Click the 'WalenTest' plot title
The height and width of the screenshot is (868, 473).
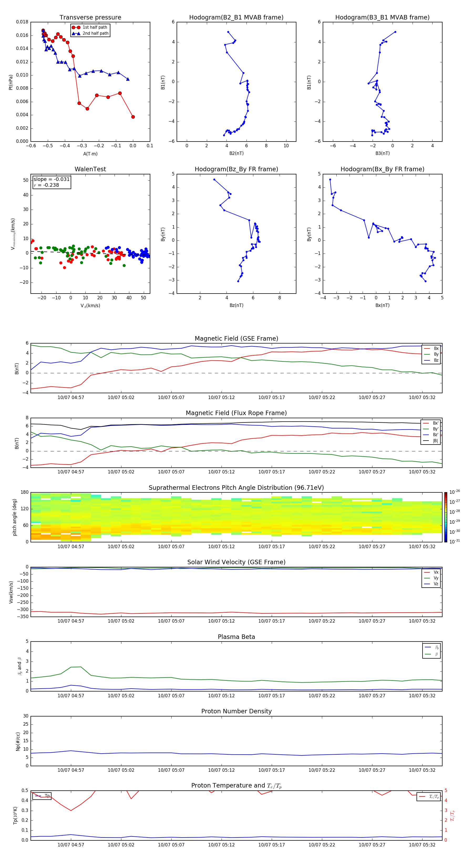(90, 169)
